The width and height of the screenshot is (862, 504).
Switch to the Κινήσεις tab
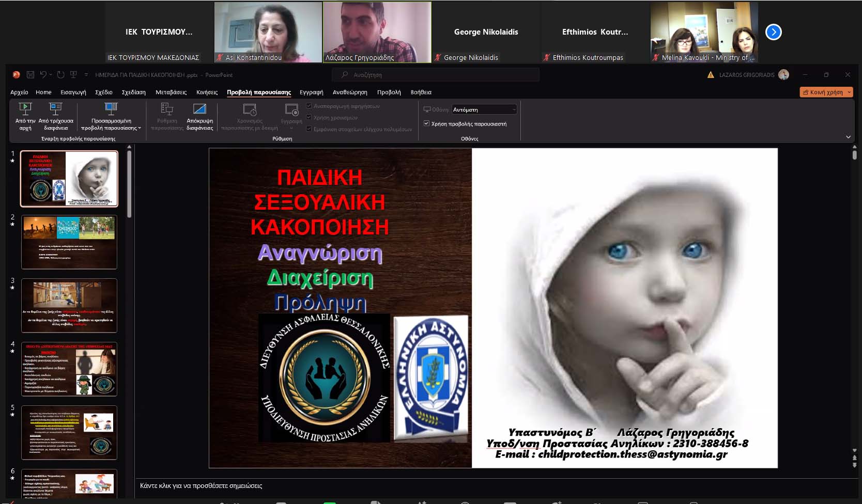coord(207,92)
